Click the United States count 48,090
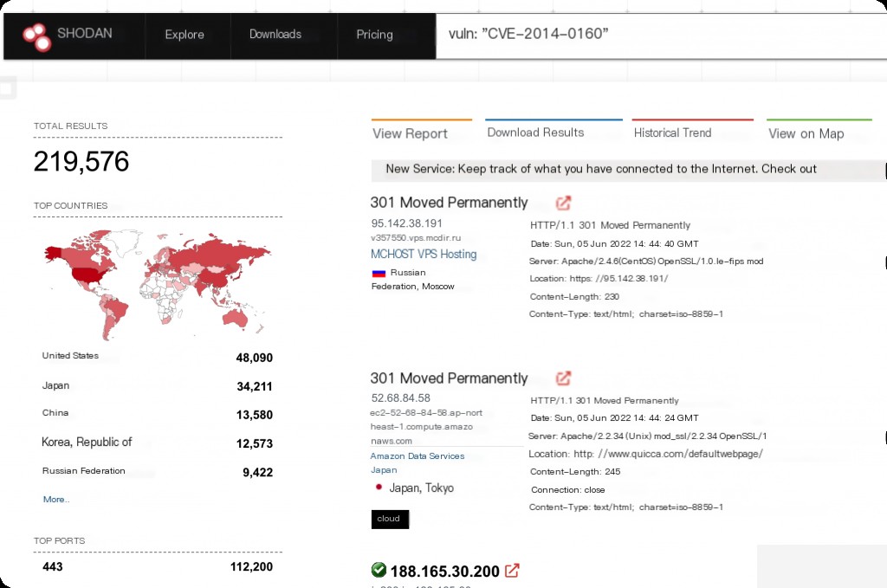 tap(255, 358)
